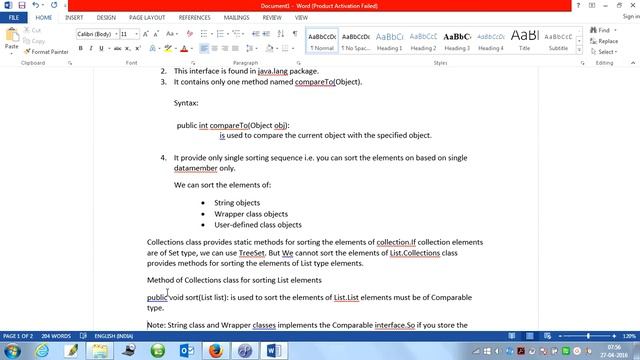Toggle Align Left

204,49
